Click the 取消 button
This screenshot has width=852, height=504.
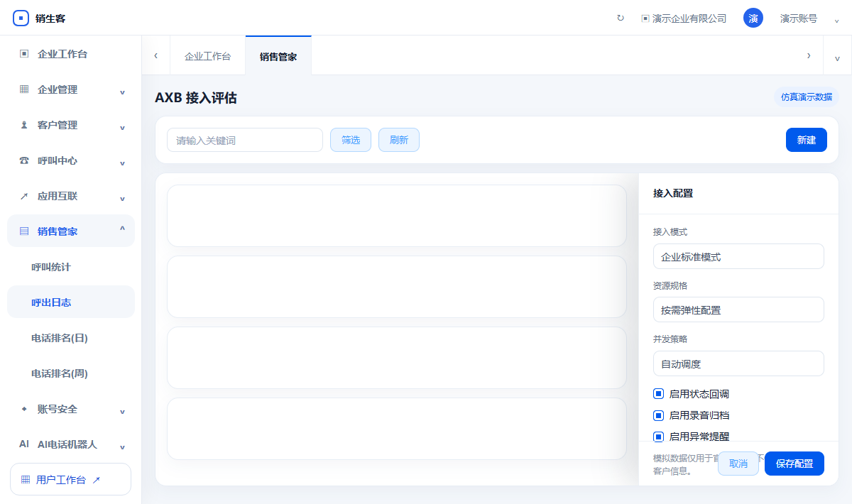click(738, 464)
